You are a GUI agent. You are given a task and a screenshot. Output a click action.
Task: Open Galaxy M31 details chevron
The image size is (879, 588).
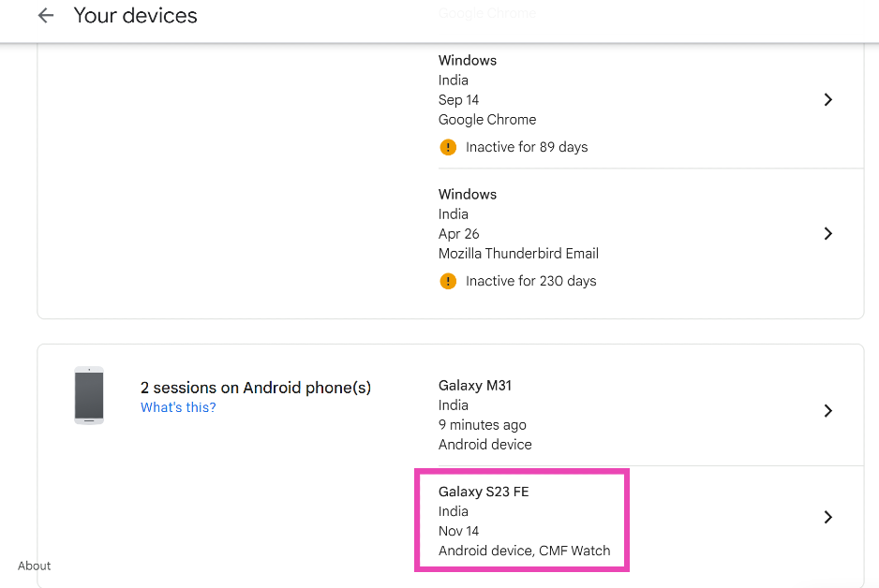[827, 410]
